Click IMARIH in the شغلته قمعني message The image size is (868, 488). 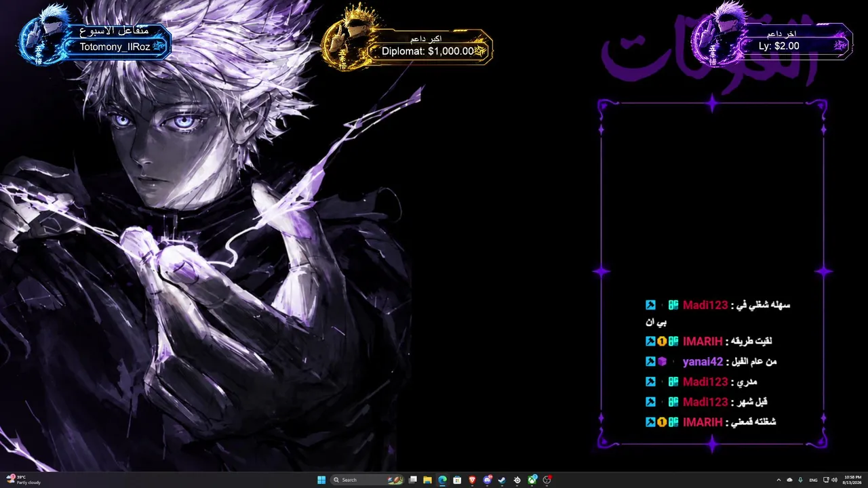[x=703, y=422]
